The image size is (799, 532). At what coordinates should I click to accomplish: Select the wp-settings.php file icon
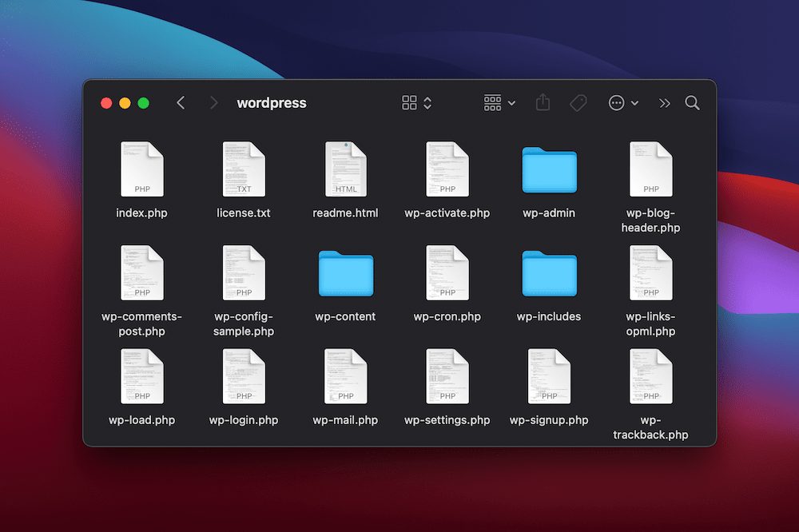click(x=447, y=376)
